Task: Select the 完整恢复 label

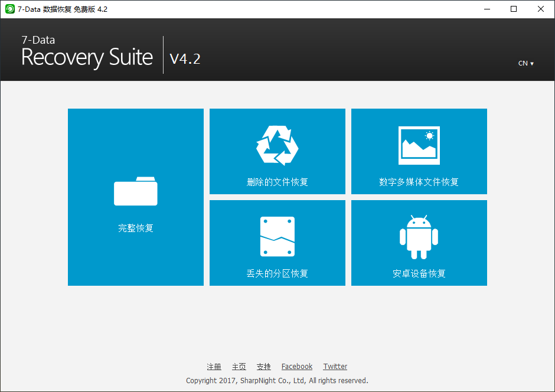Action: coord(136,228)
